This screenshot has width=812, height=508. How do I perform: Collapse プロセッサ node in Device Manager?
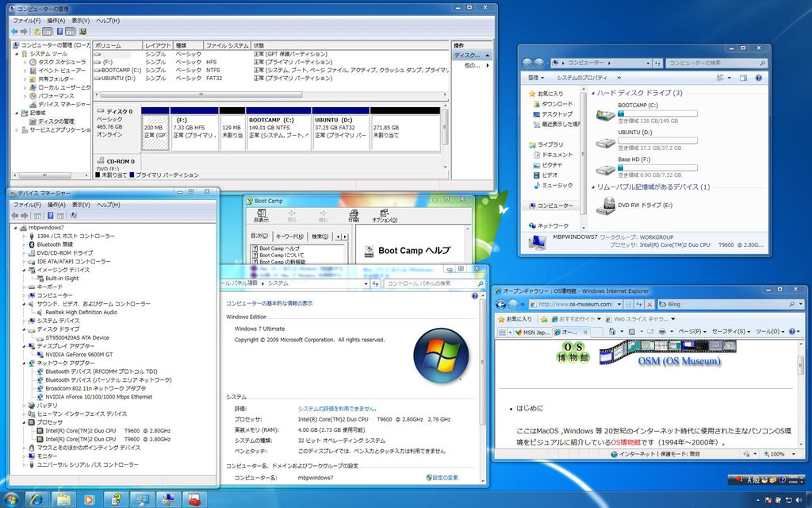point(24,422)
